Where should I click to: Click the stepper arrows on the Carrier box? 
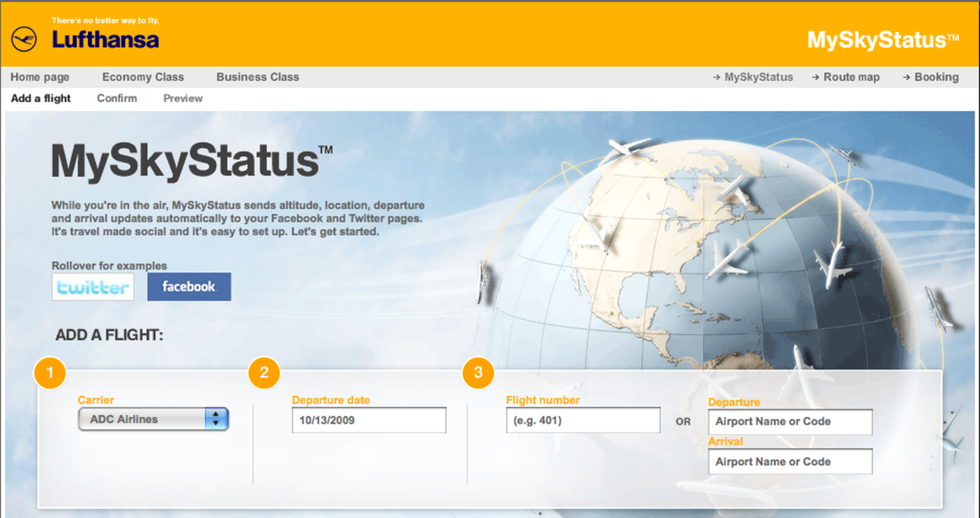(216, 419)
